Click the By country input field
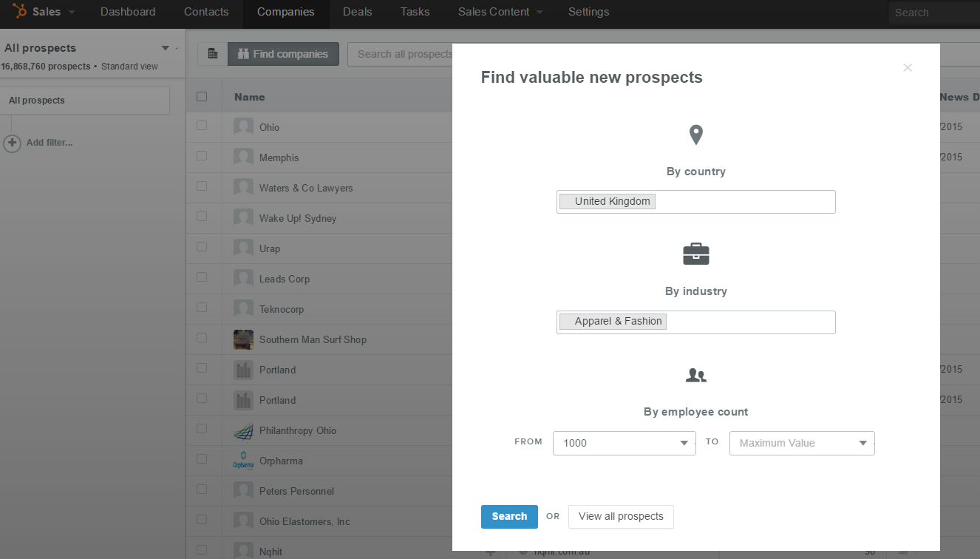 pos(743,202)
